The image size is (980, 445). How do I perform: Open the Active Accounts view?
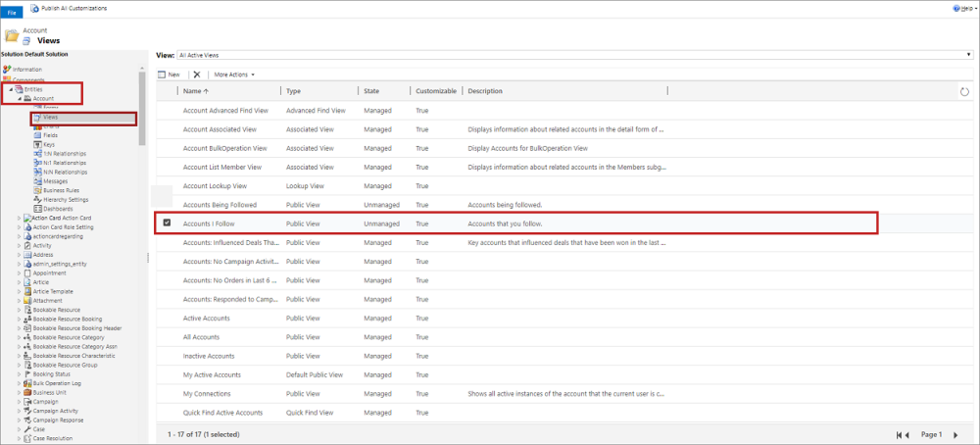pos(207,318)
